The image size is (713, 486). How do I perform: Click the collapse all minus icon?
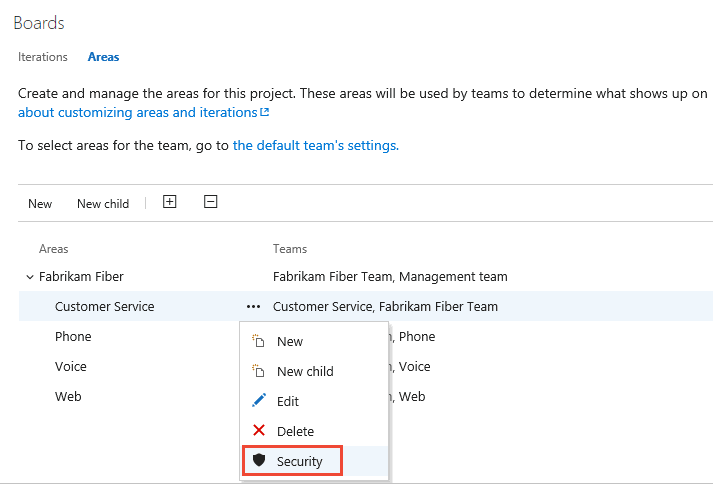(210, 202)
